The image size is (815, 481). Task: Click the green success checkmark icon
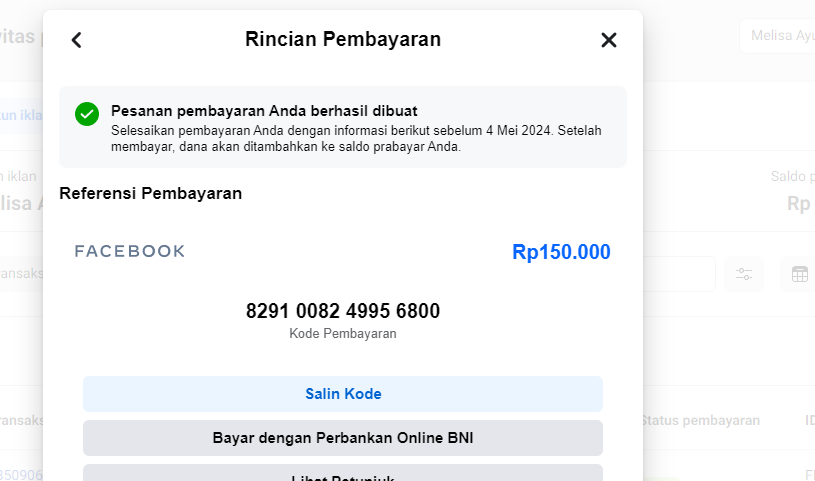click(87, 114)
